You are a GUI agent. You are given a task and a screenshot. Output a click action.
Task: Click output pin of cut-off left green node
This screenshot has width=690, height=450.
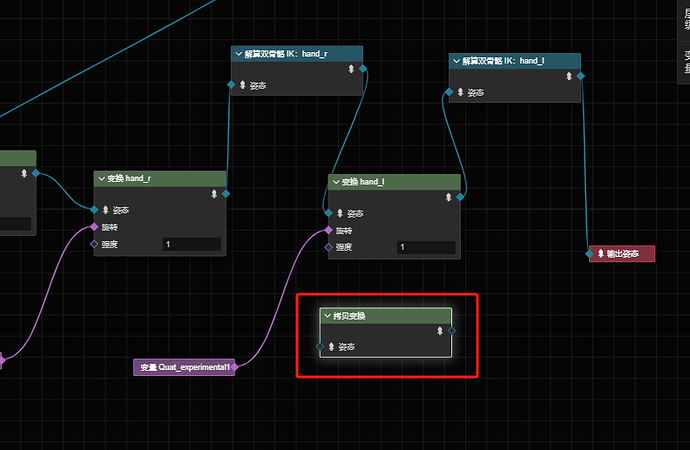click(36, 173)
